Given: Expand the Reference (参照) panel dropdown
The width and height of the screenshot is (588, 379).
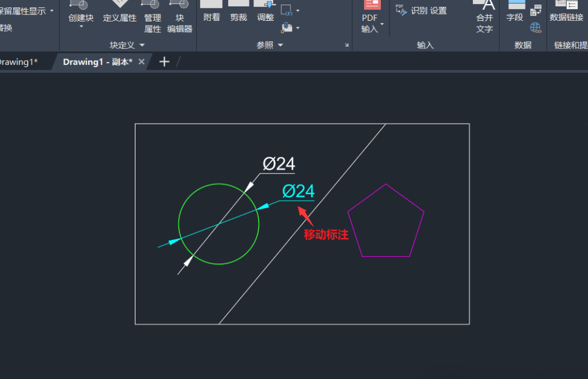Looking at the screenshot, I should (x=270, y=45).
